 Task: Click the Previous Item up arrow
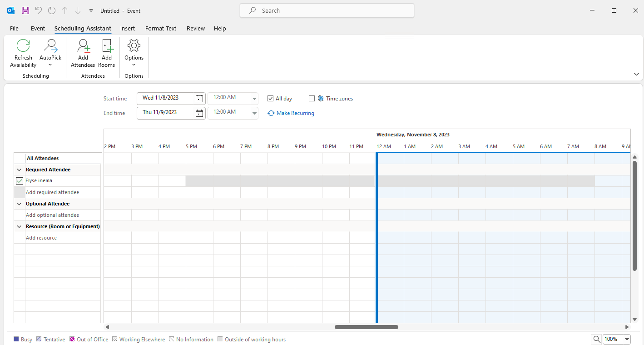pyautogui.click(x=64, y=10)
